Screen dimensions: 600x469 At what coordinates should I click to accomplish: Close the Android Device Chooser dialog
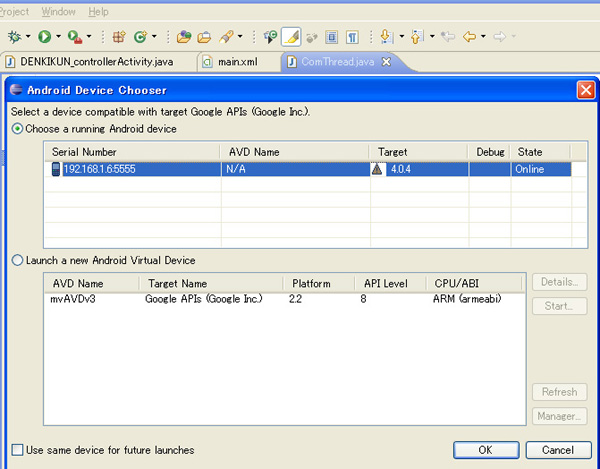pyautogui.click(x=586, y=91)
